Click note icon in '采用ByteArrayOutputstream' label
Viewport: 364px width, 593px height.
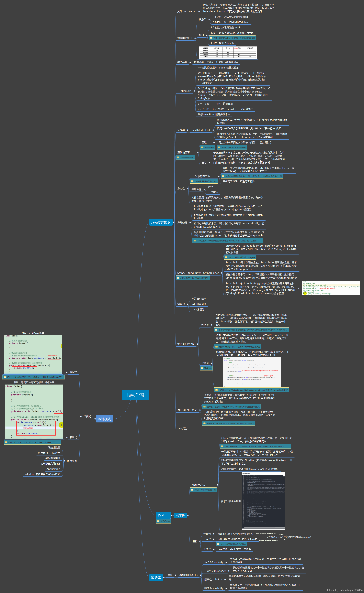click(216, 390)
